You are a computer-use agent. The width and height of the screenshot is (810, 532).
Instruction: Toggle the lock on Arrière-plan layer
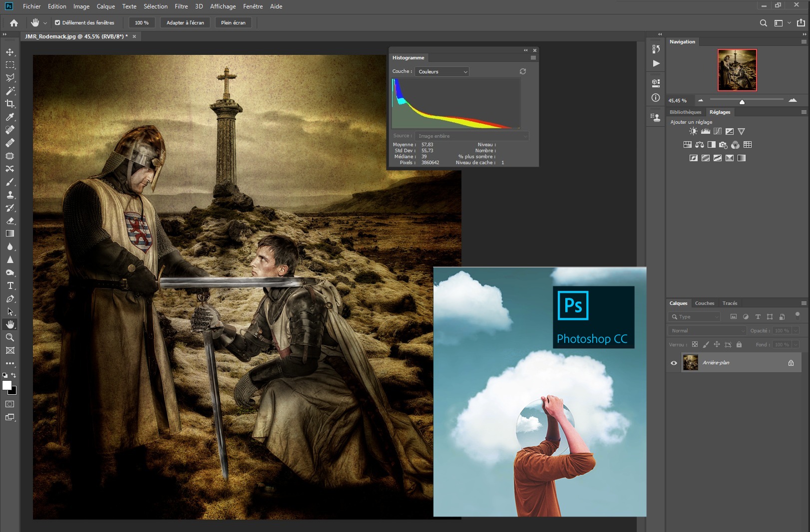point(791,363)
